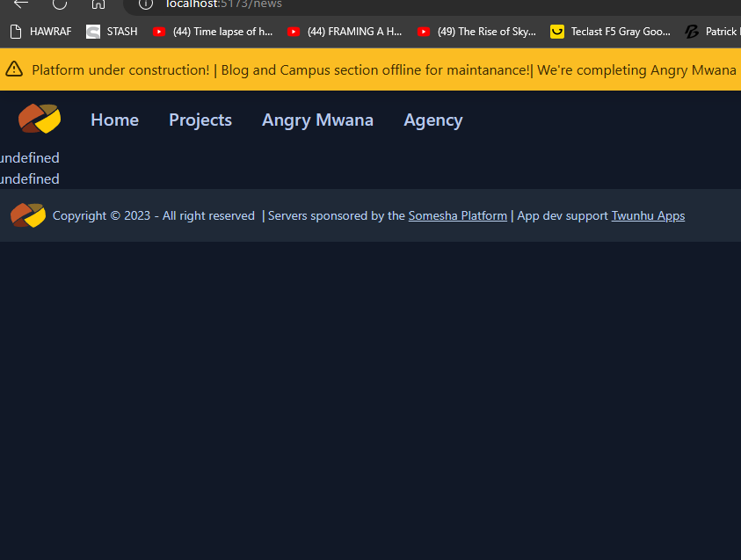Click the browser back arrow
Viewport: 741px width, 560px height.
click(x=21, y=4)
